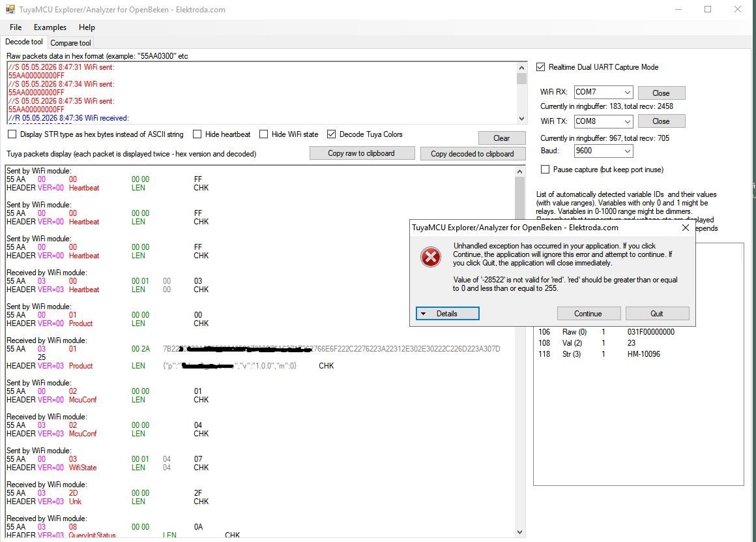Click the 00 2A length bytes
The image size is (756, 542).
click(x=141, y=349)
